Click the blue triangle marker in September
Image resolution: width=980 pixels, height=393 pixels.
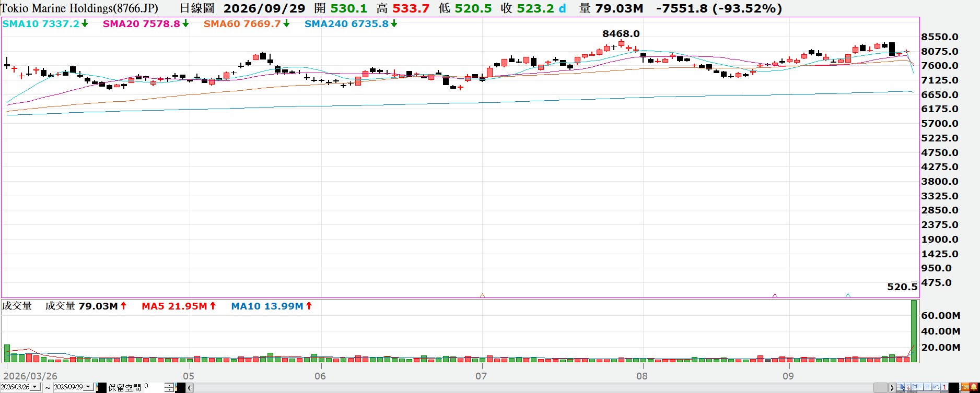[848, 296]
